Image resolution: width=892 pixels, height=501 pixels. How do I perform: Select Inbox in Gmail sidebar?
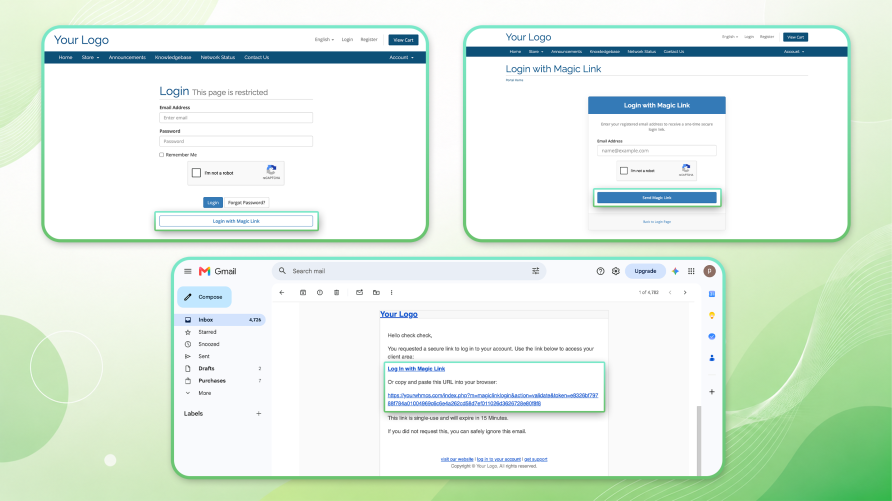(x=221, y=320)
